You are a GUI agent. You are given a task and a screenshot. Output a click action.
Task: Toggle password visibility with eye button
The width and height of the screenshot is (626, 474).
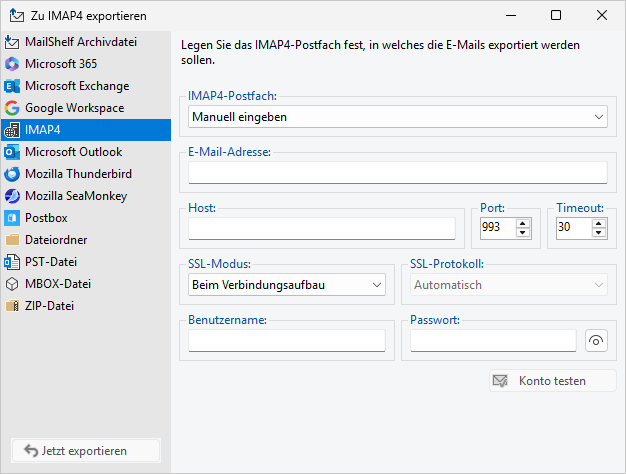click(x=595, y=341)
